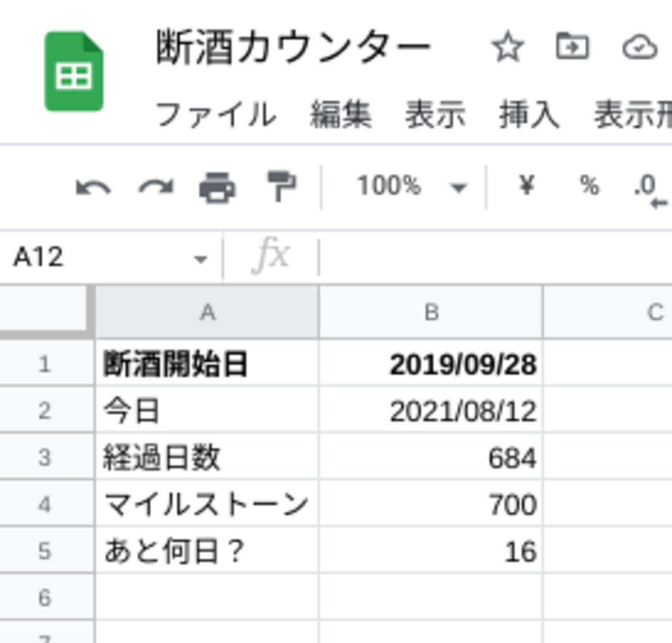Open the ファイル menu
Image resolution: width=672 pixels, height=643 pixels.
(x=216, y=115)
